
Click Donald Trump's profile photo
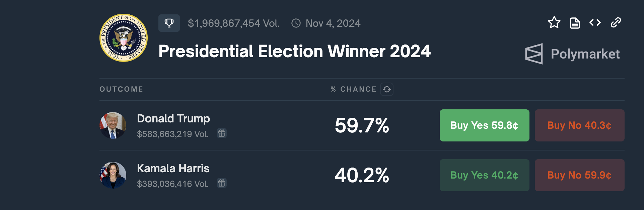113,125
